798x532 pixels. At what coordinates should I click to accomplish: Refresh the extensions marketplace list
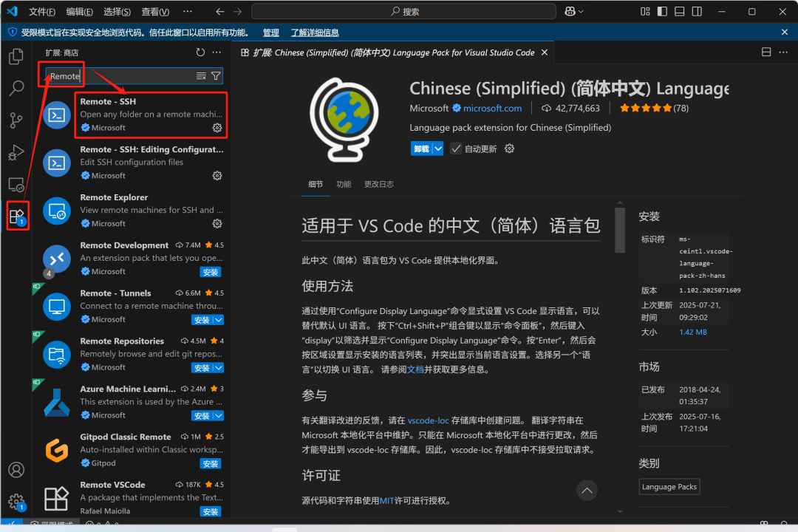200,52
